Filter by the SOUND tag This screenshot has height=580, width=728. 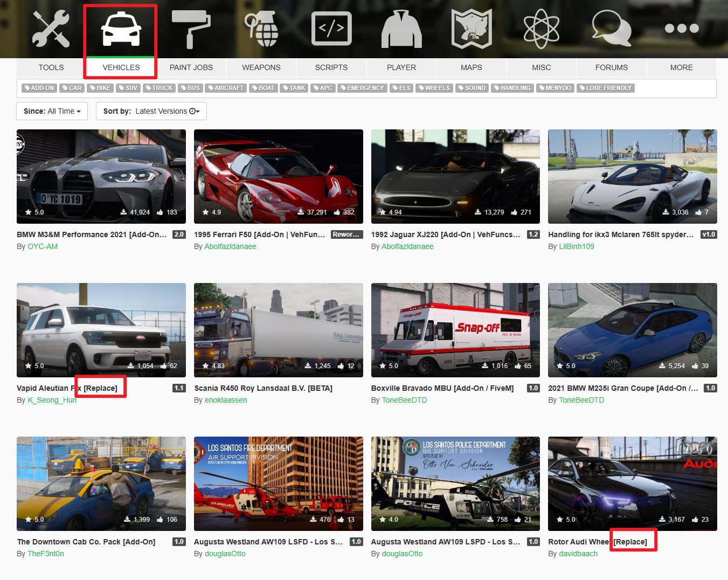pos(472,88)
